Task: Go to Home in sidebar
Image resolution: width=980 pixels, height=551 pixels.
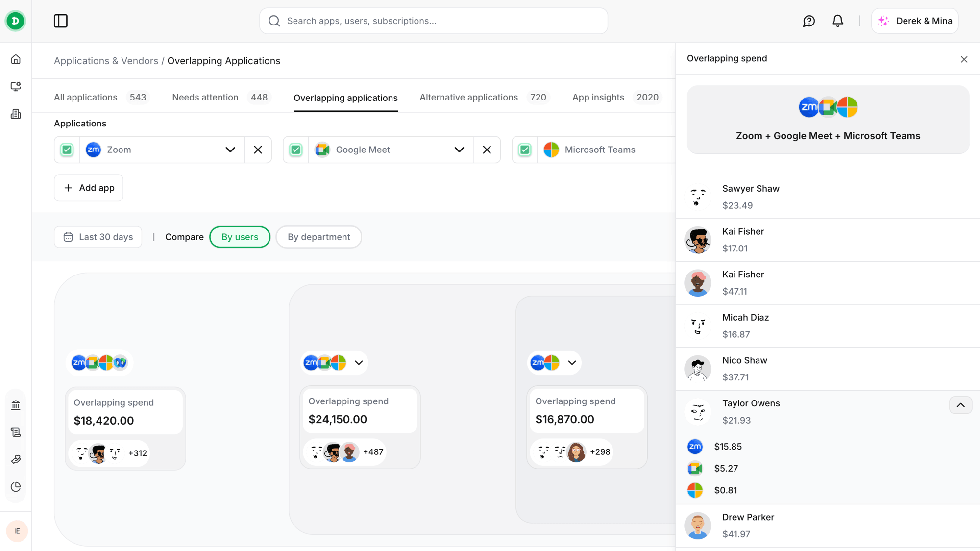Action: tap(16, 59)
